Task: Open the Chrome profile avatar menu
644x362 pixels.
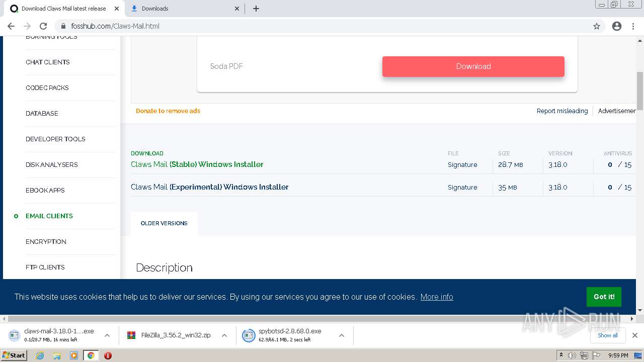Action: (x=617, y=26)
